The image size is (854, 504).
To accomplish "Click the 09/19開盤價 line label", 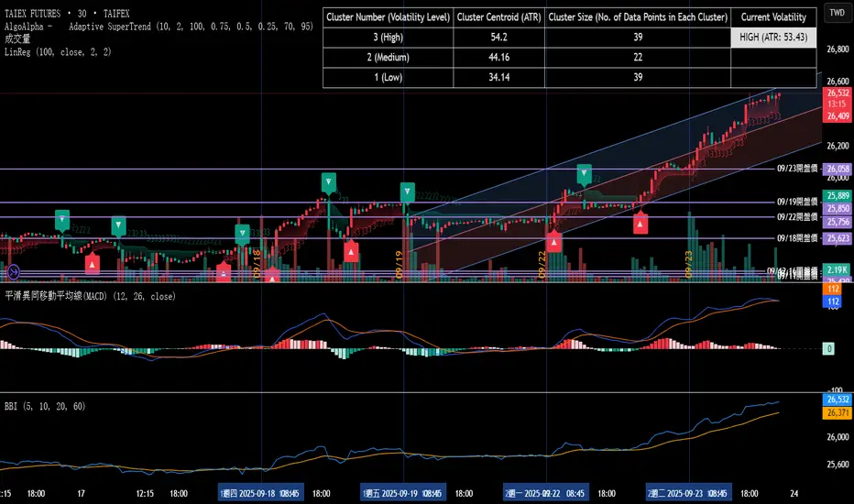I will pos(797,203).
